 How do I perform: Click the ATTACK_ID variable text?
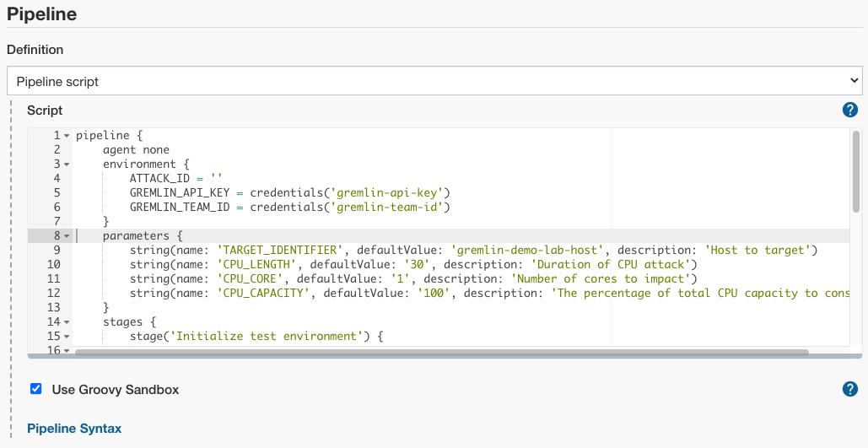(159, 178)
